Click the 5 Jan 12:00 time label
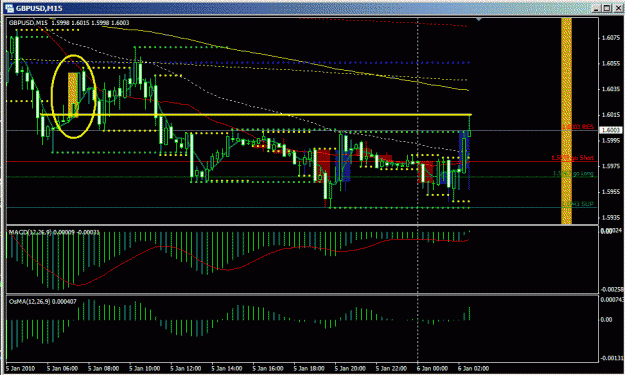 point(186,368)
